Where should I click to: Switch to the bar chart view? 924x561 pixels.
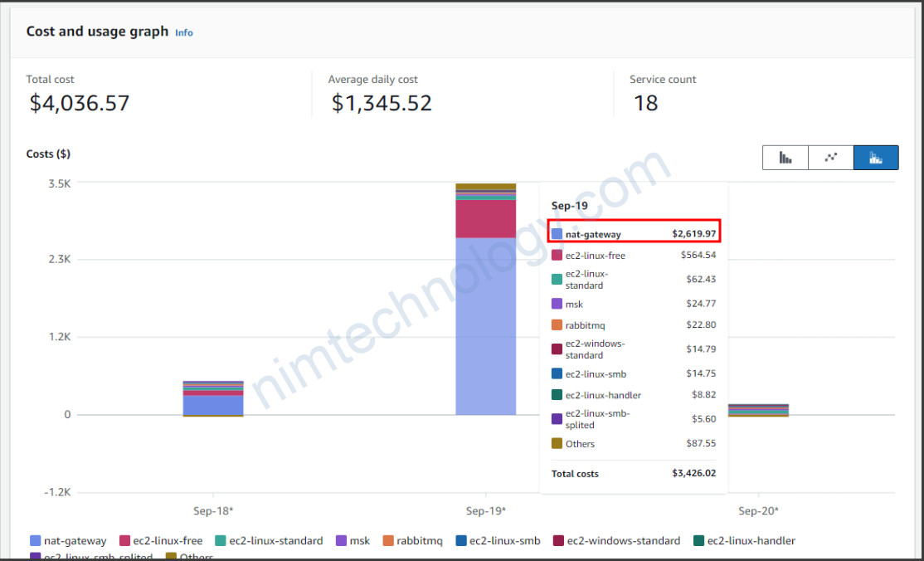(x=785, y=158)
